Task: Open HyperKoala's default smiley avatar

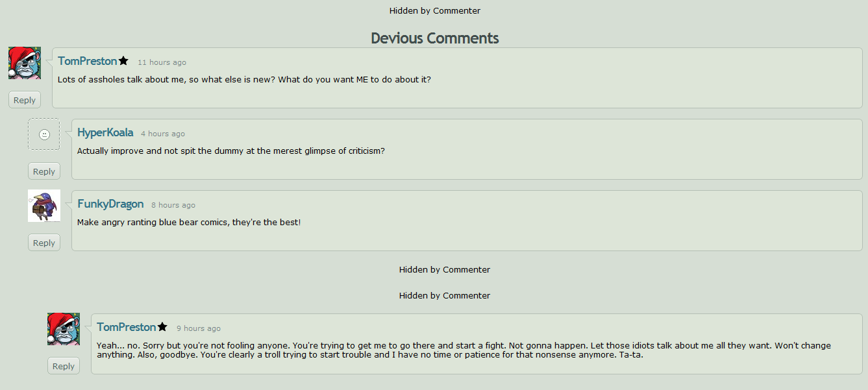Action: coord(44,134)
